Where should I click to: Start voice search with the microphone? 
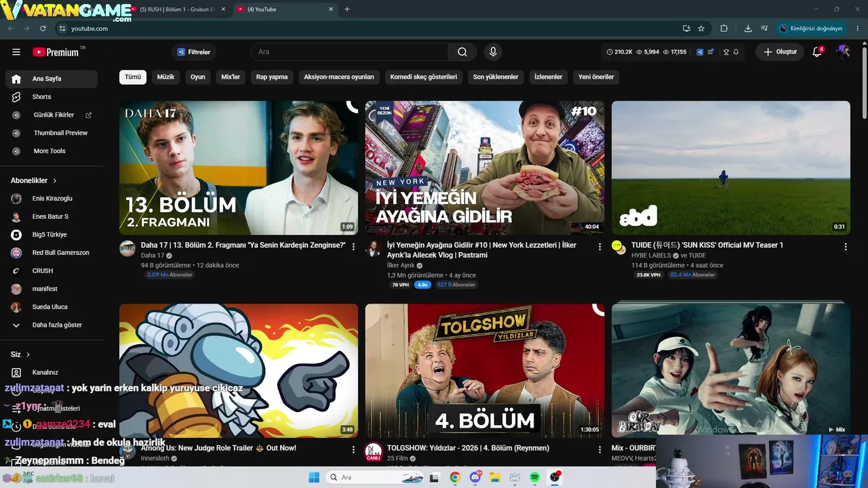(493, 52)
